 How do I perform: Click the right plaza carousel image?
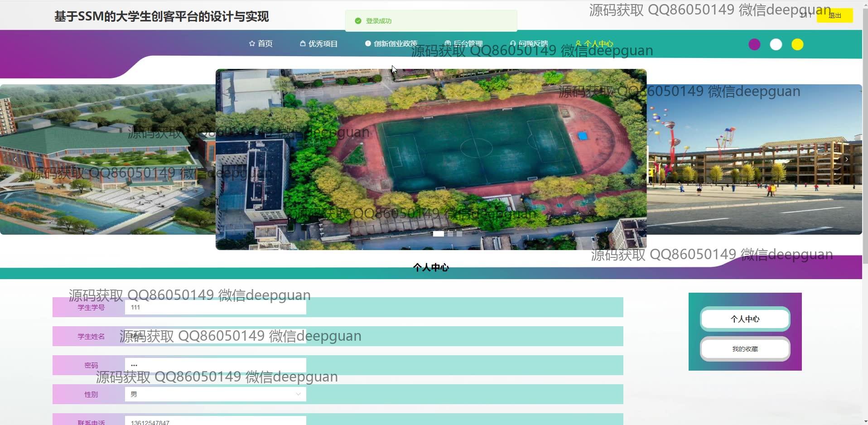tap(754, 159)
